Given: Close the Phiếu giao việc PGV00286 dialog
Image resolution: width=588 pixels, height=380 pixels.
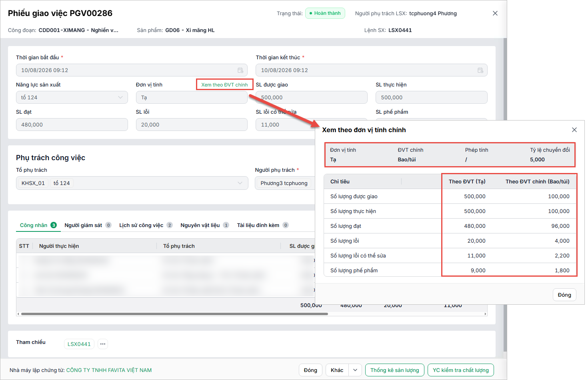Looking at the screenshot, I should pos(495,13).
